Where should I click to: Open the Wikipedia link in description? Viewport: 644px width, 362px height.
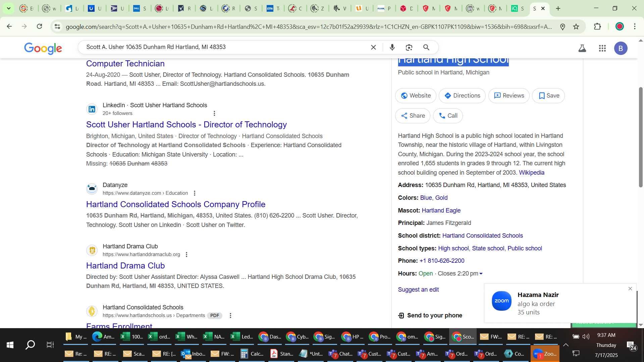[532, 173]
